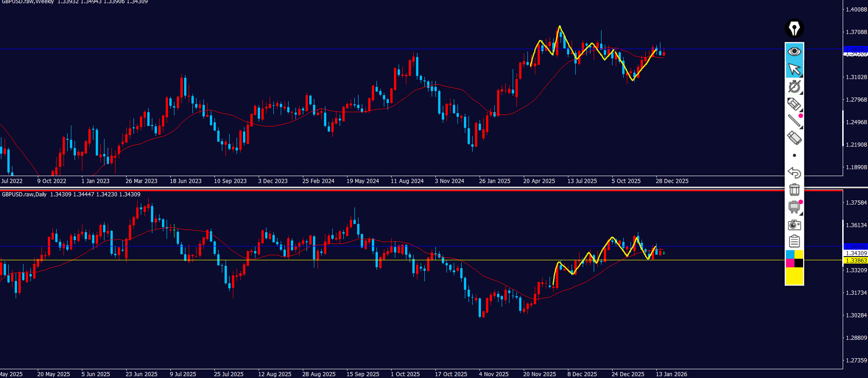The width and height of the screenshot is (868, 378).
Task: Toggle ink visibility with the eye icon
Action: tap(794, 51)
